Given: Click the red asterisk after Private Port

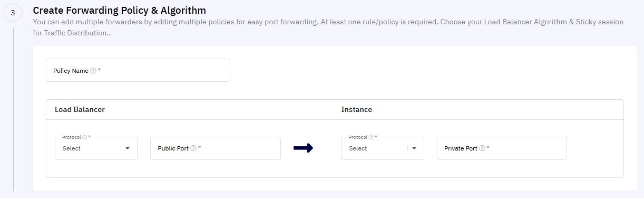Looking at the screenshot, I should pos(488,148).
